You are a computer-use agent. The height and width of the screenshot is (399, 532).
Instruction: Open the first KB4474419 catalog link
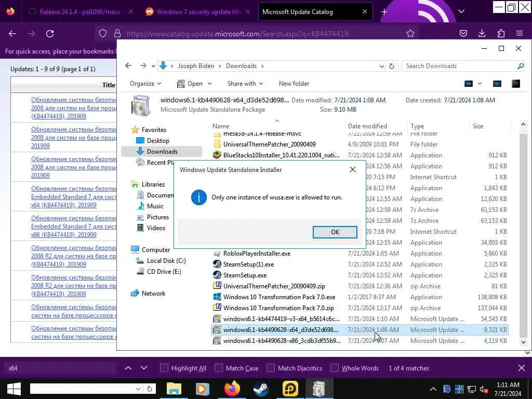pyautogui.click(x=73, y=108)
